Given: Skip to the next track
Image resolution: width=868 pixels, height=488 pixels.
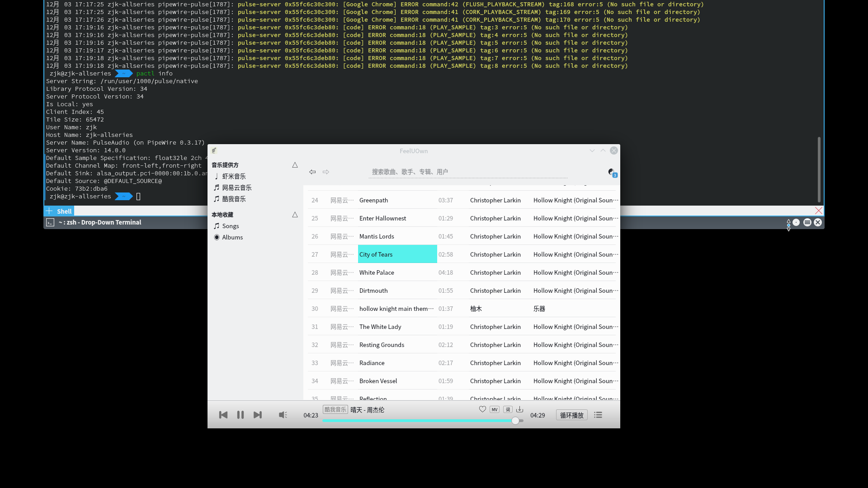Looking at the screenshot, I should coord(258,415).
